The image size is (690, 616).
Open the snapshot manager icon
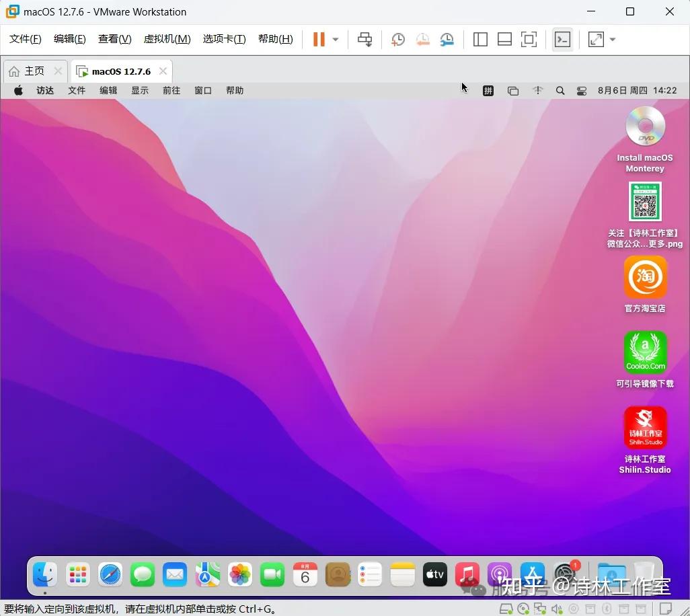447,39
